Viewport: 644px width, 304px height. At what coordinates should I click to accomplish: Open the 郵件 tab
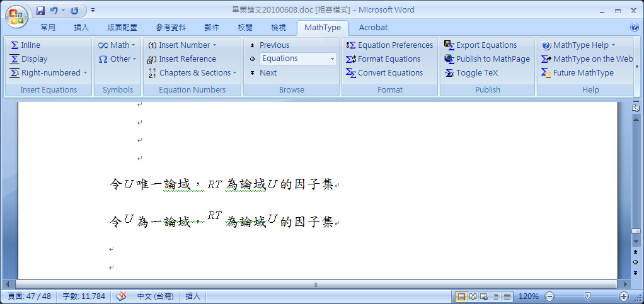pyautogui.click(x=212, y=28)
